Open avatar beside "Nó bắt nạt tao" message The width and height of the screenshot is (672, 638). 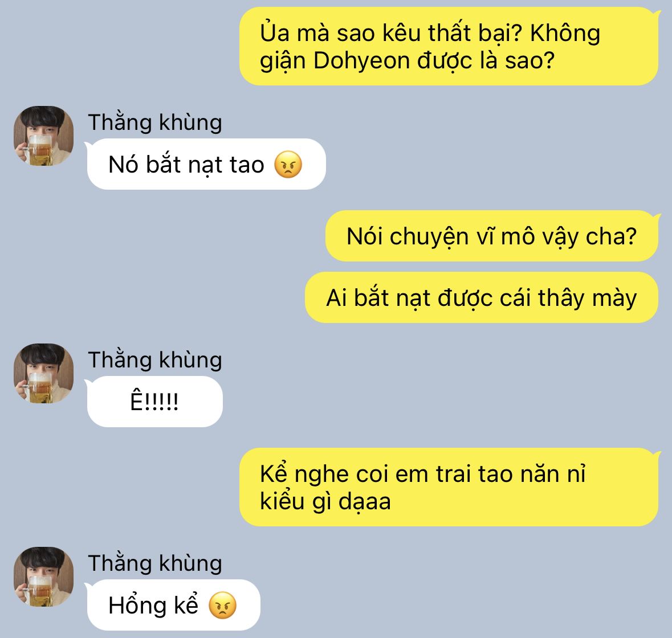[x=44, y=136]
